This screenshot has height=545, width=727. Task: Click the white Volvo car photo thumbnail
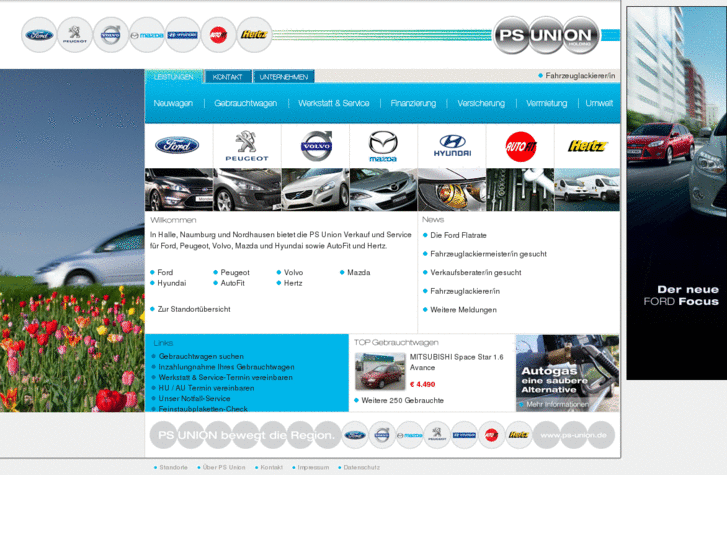click(315, 190)
